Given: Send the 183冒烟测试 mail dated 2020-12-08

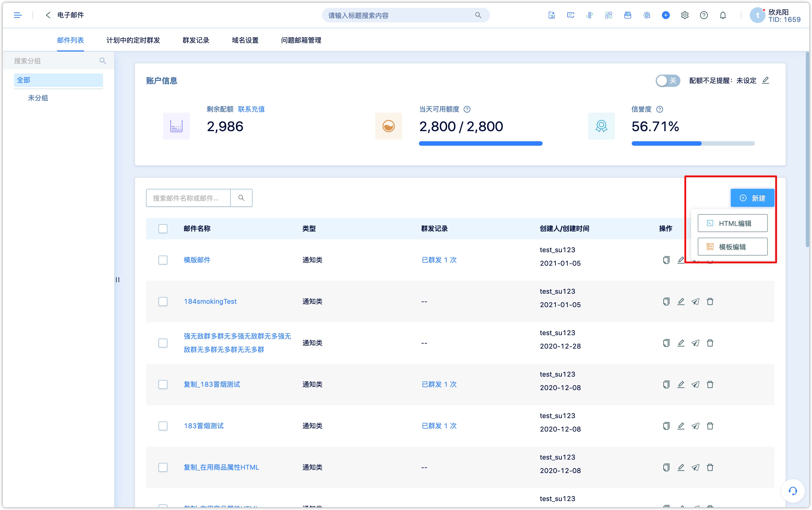Looking at the screenshot, I should pos(696,426).
